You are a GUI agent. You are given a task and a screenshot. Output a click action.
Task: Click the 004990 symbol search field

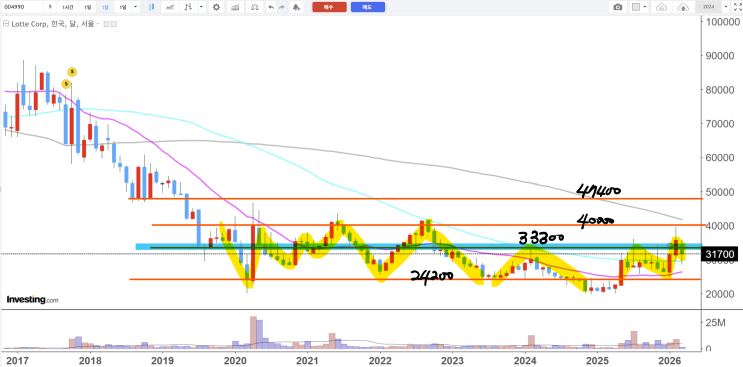(x=21, y=7)
